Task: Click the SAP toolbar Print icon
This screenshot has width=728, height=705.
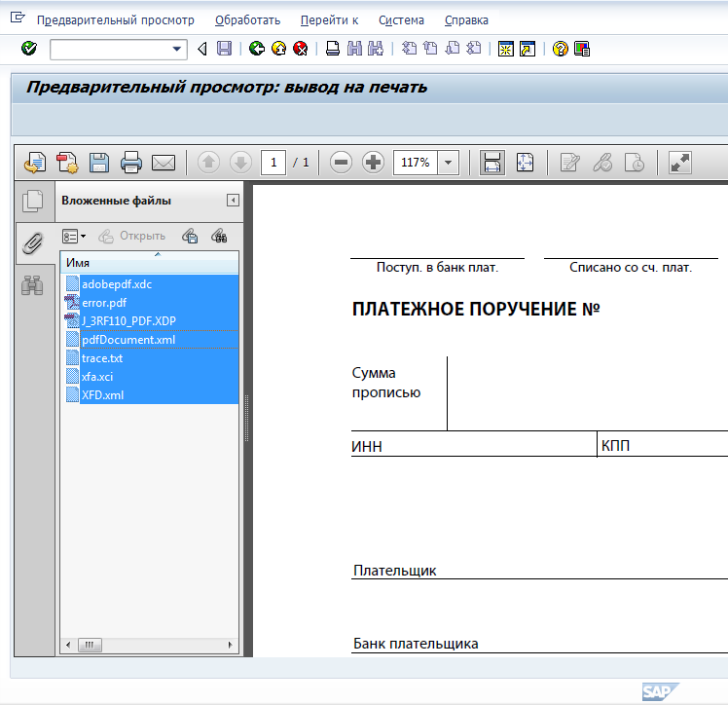Action: [333, 49]
